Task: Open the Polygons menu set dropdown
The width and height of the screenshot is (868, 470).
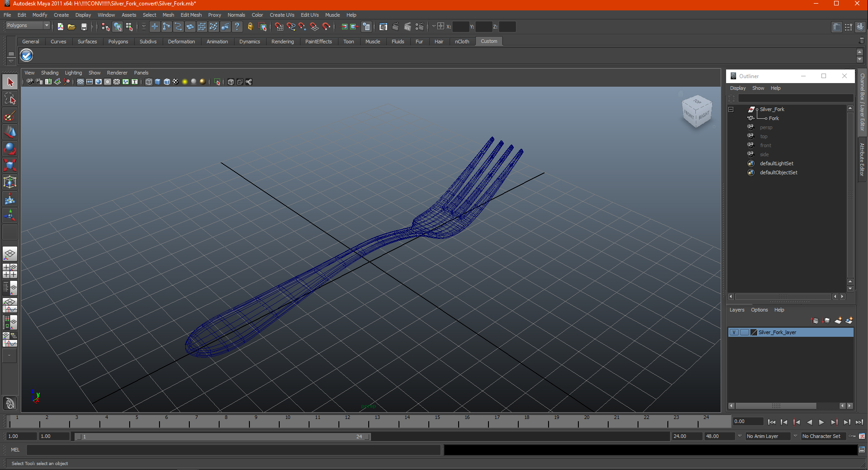Action: [27, 26]
